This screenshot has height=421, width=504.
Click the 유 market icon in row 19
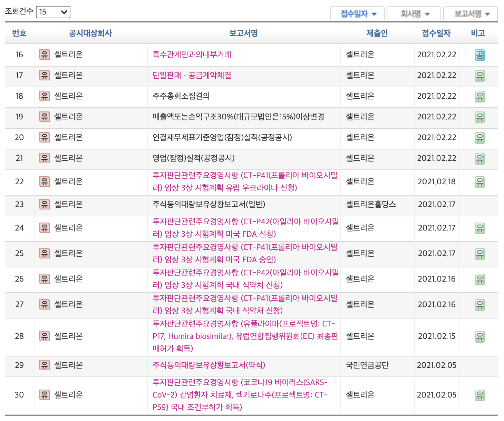[x=45, y=117]
